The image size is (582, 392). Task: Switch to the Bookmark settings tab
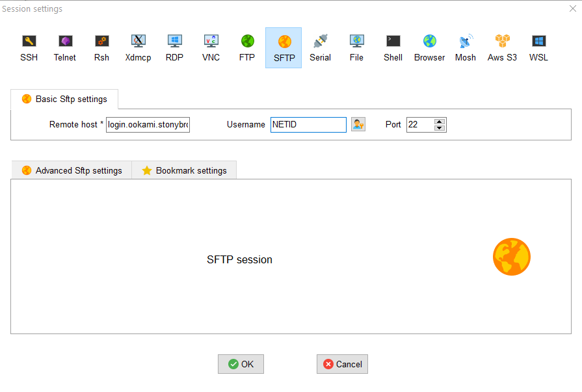pos(184,170)
